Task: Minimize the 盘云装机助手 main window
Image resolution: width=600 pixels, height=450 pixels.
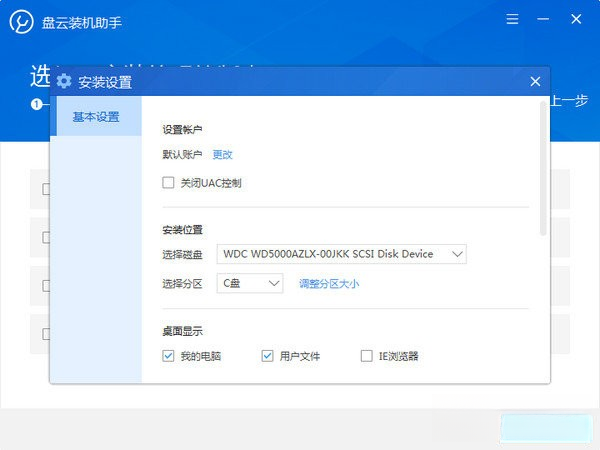Action: click(543, 19)
